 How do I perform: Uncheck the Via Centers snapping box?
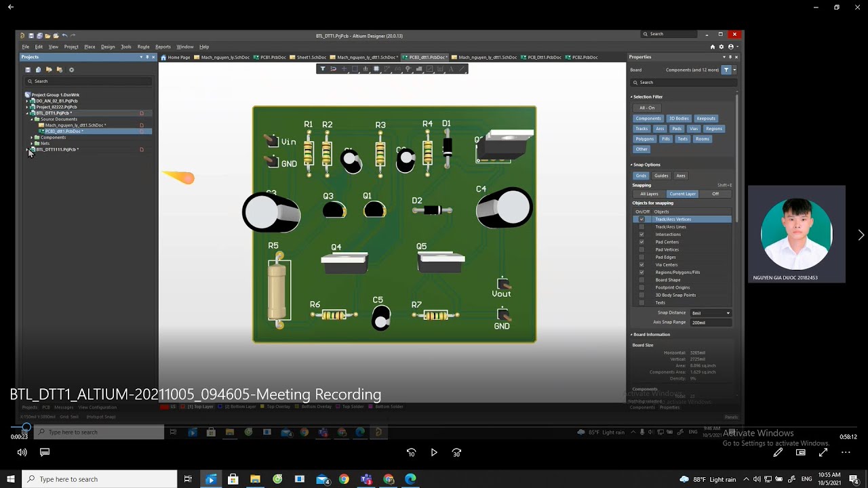tap(642, 265)
